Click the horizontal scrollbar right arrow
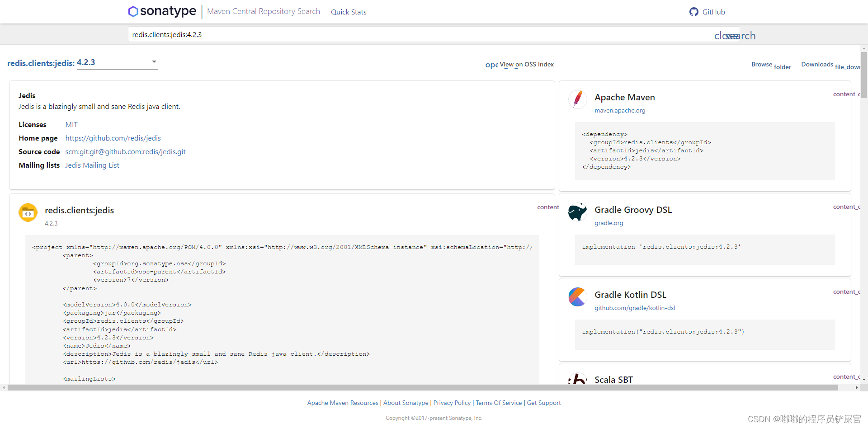Viewport: 868px width, 428px height. (856, 387)
